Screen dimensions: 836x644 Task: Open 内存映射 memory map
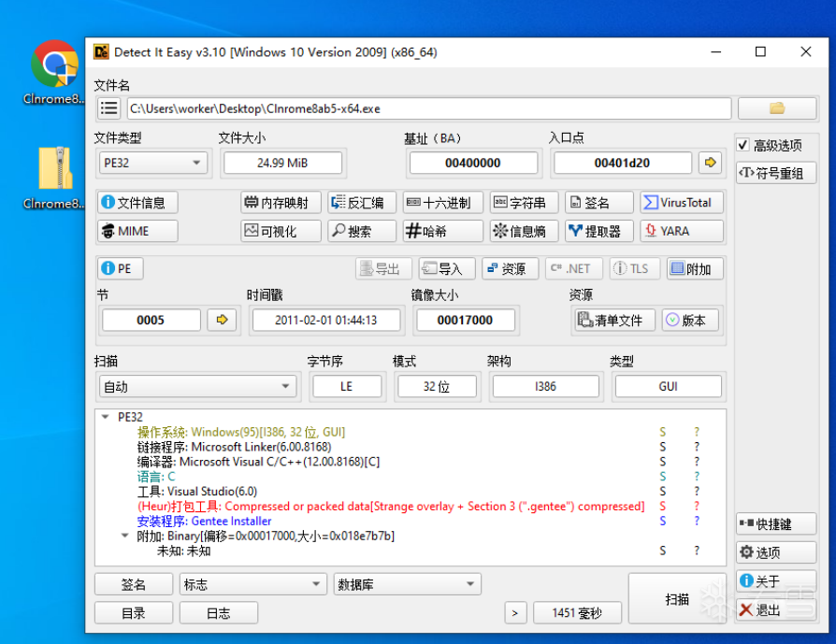tap(281, 203)
